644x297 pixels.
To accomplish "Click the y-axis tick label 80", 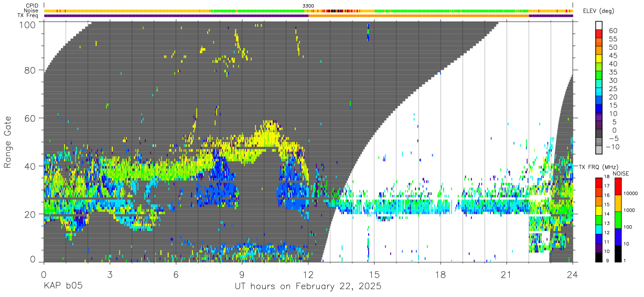I will [x=30, y=70].
